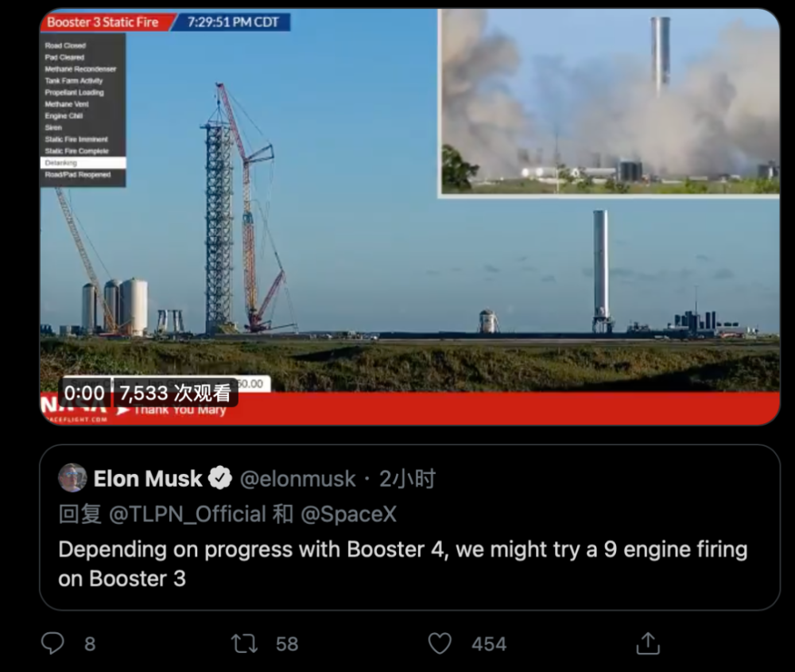Click Elon Musk's profile avatar

[x=72, y=478]
